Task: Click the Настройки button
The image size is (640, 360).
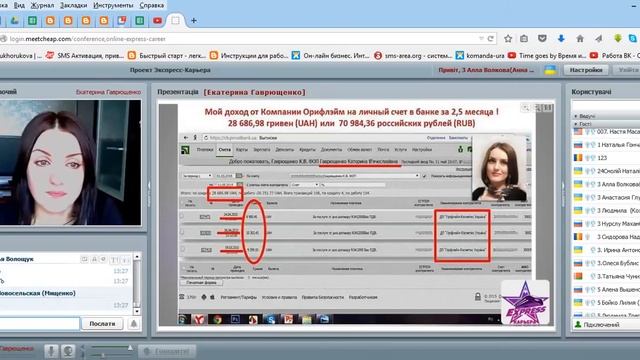Action: click(x=586, y=70)
